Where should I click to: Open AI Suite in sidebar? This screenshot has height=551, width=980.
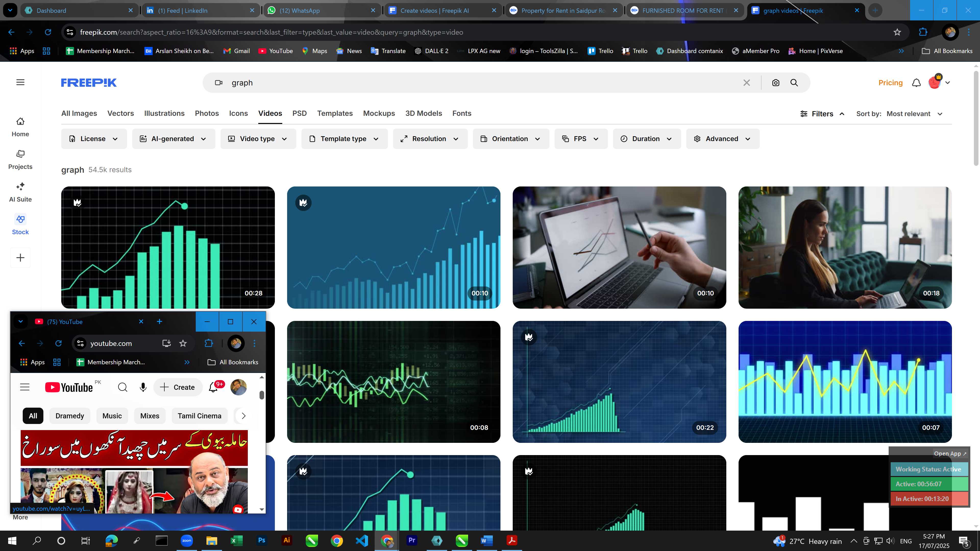point(20,192)
